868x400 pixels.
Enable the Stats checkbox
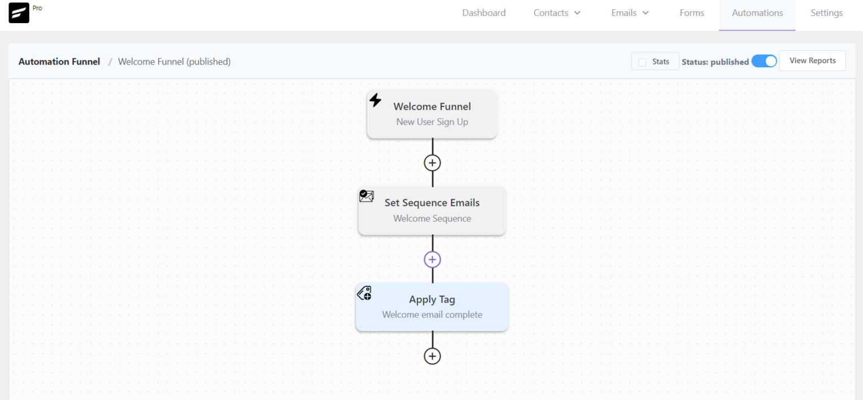[642, 61]
